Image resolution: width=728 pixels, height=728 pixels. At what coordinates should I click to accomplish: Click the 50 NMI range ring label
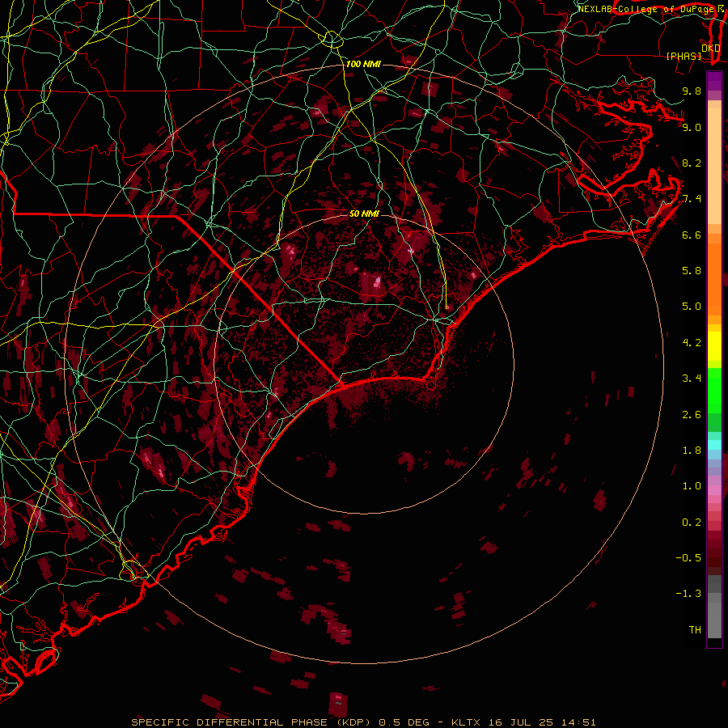(364, 214)
